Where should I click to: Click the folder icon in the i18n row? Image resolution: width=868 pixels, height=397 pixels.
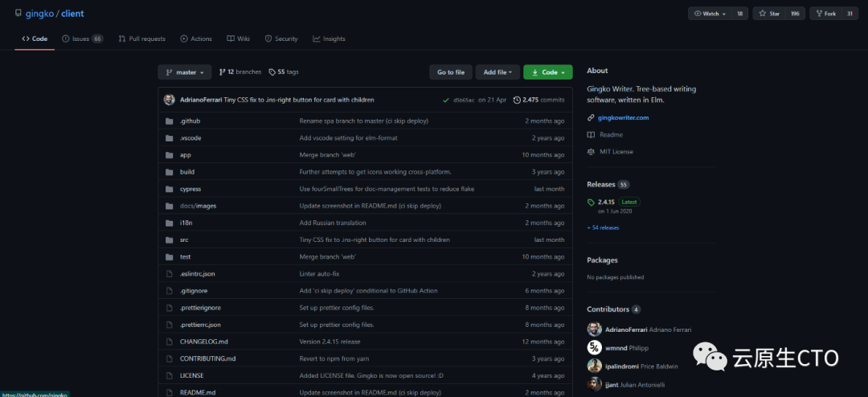pos(170,223)
